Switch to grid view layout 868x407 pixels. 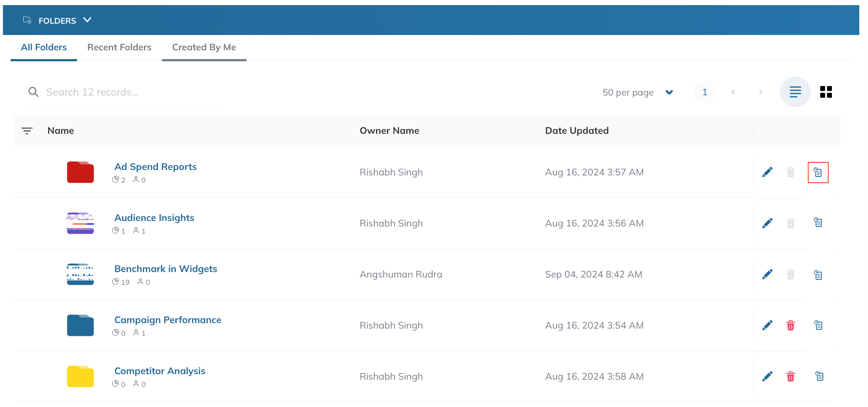click(826, 92)
